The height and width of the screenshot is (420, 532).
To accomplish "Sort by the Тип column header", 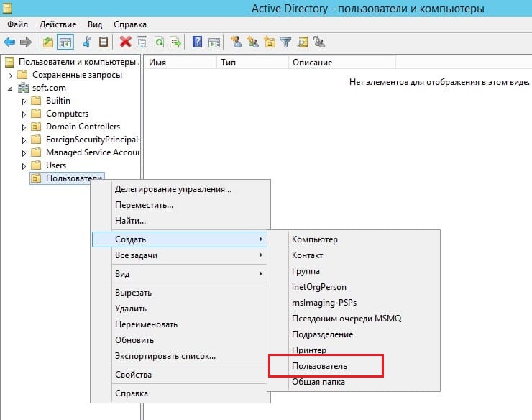I will [252, 63].
